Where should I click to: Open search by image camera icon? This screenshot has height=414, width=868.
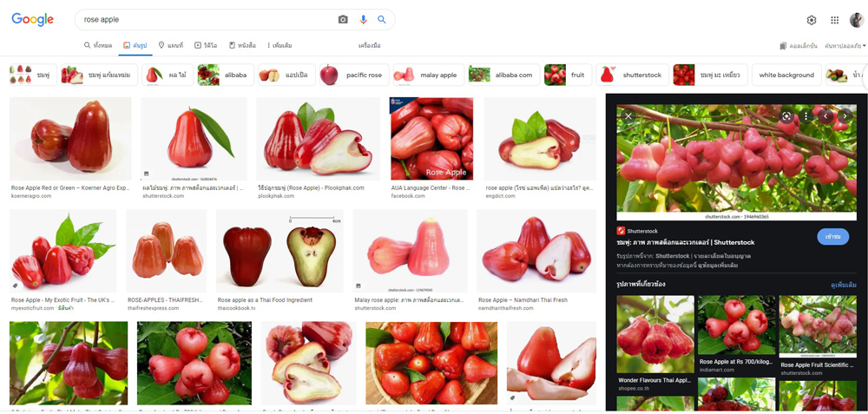(x=343, y=19)
